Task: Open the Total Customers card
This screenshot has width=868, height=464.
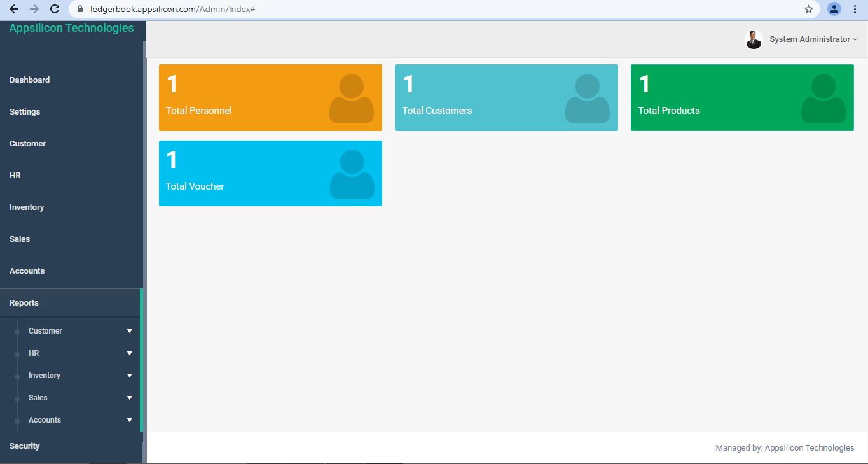Action: pos(506,97)
